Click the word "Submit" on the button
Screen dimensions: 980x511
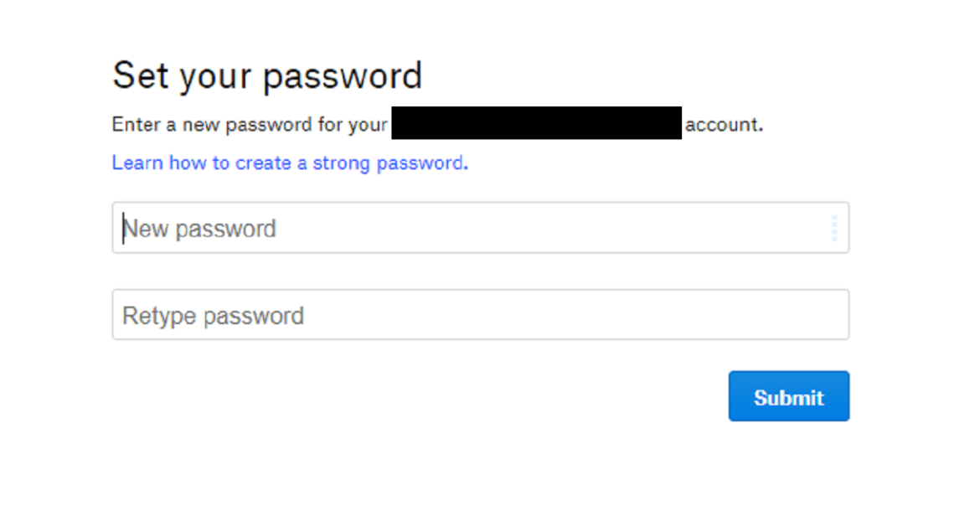coord(788,397)
